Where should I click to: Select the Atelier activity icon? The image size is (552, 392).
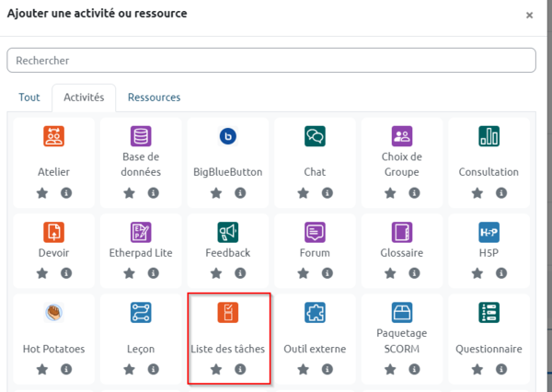tap(54, 136)
